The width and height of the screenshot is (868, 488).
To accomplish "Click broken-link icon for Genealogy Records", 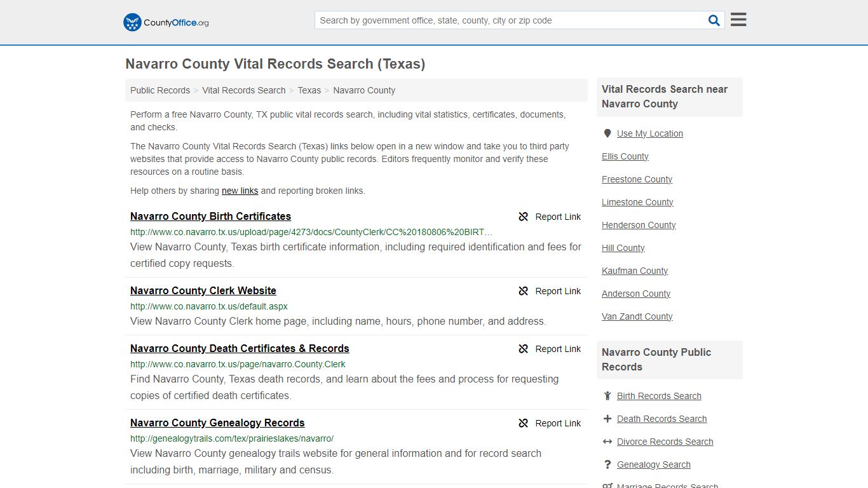I will point(524,423).
